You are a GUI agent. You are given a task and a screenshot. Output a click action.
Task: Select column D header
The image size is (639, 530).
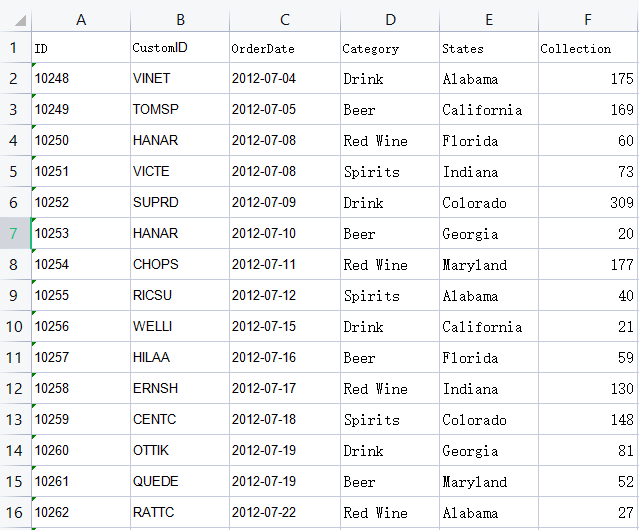coord(390,20)
